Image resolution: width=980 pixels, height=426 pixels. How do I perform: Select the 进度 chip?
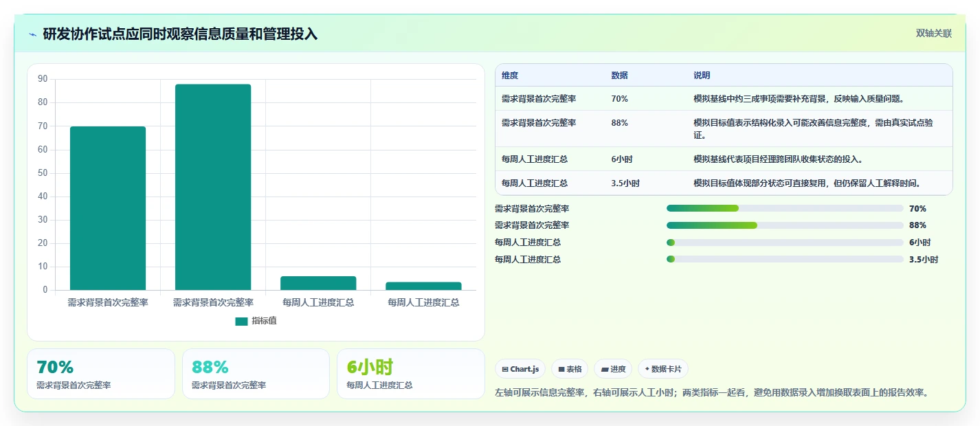tap(613, 369)
